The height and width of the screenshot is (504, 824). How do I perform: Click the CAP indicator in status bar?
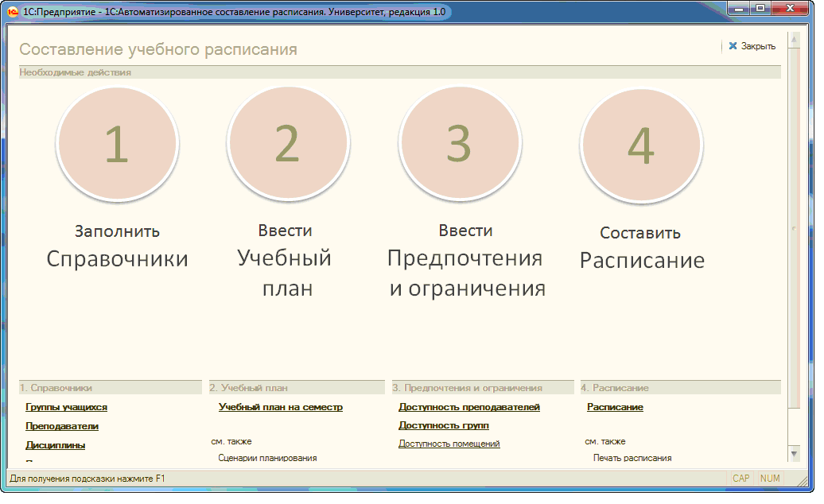pos(740,479)
